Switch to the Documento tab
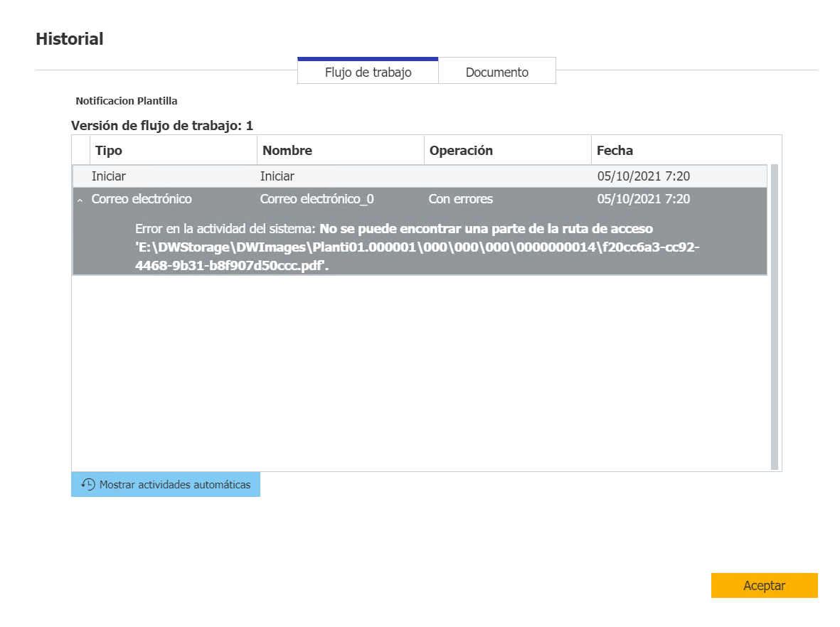This screenshot has height=627, width=840. 496,72
